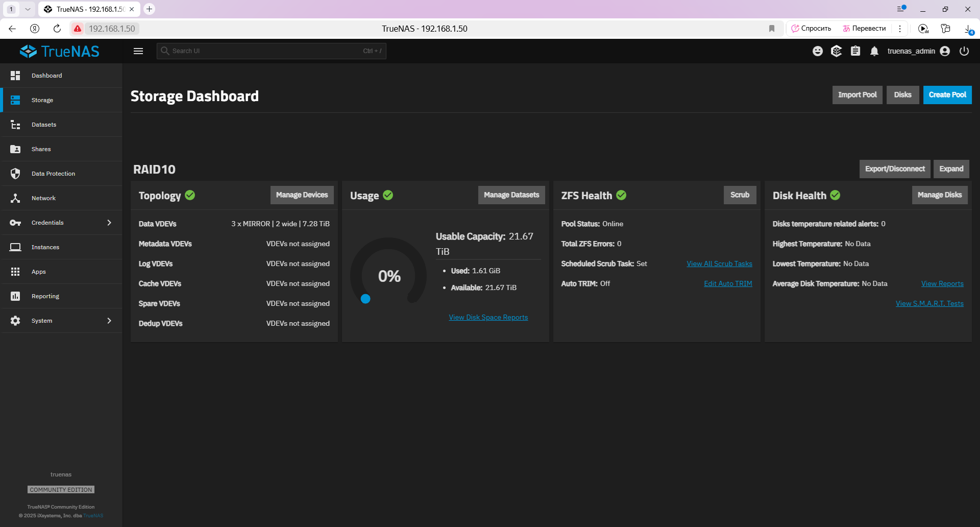Click the Import Pool button
Screen dimensions: 980x527
[x=857, y=95]
